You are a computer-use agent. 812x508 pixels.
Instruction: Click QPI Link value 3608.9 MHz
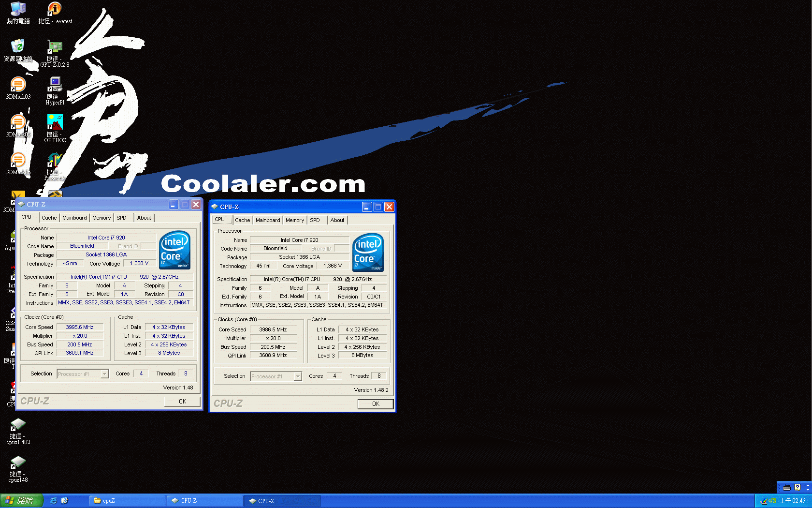click(x=273, y=356)
